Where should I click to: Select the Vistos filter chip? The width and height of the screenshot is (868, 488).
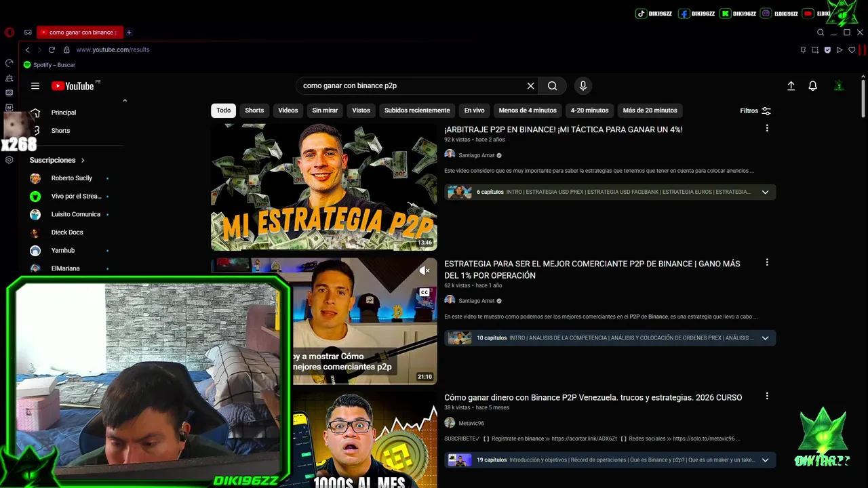361,110
